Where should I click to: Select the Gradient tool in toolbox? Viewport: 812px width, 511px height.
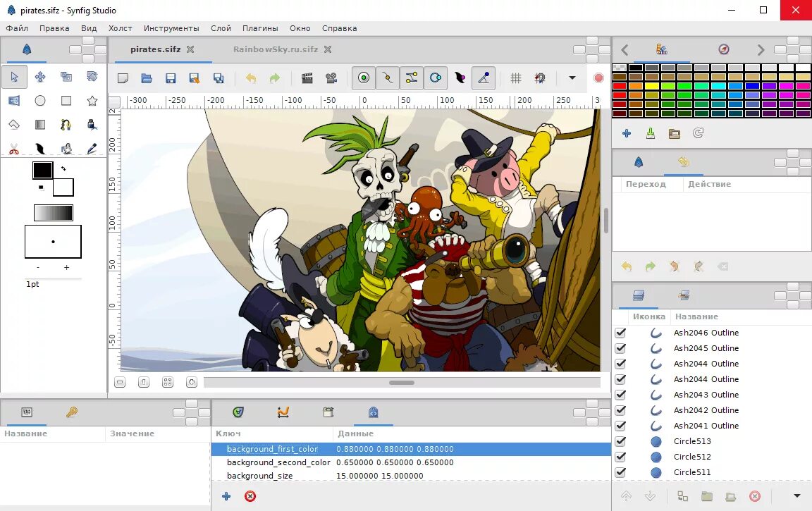pos(40,124)
